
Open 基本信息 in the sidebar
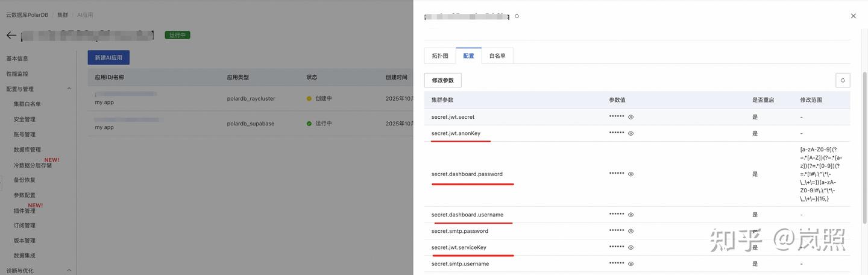17,58
